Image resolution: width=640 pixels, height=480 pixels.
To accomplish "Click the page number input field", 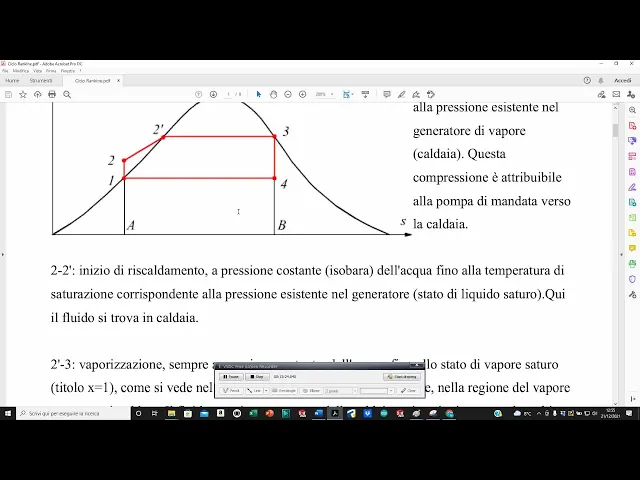I will [229, 95].
